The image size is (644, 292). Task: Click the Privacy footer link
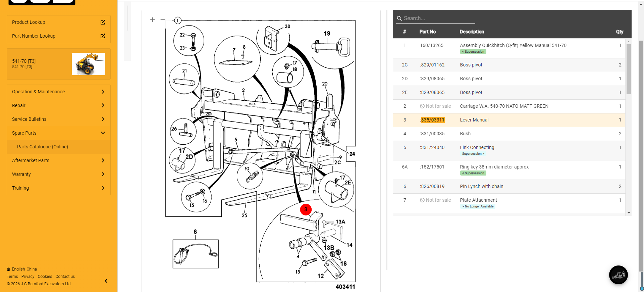click(x=28, y=277)
